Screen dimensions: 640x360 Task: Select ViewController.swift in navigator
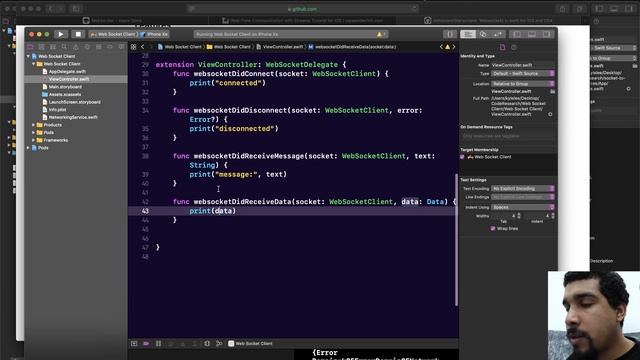click(x=69, y=79)
